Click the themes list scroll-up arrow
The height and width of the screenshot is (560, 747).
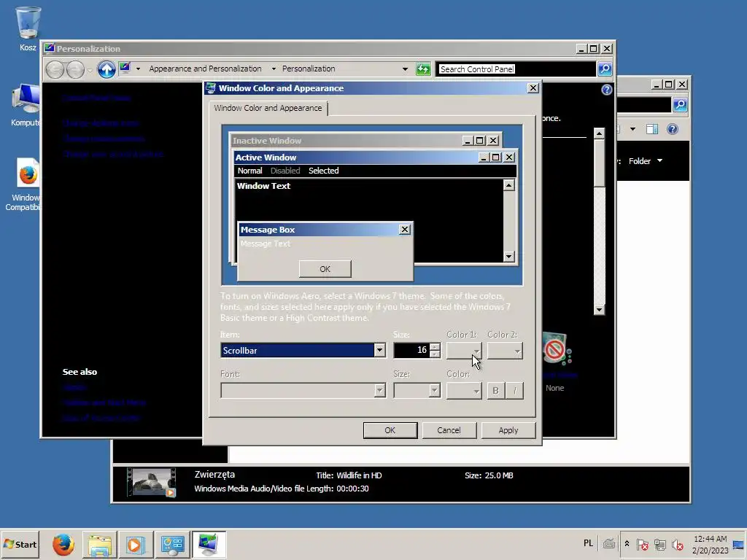tap(600, 133)
